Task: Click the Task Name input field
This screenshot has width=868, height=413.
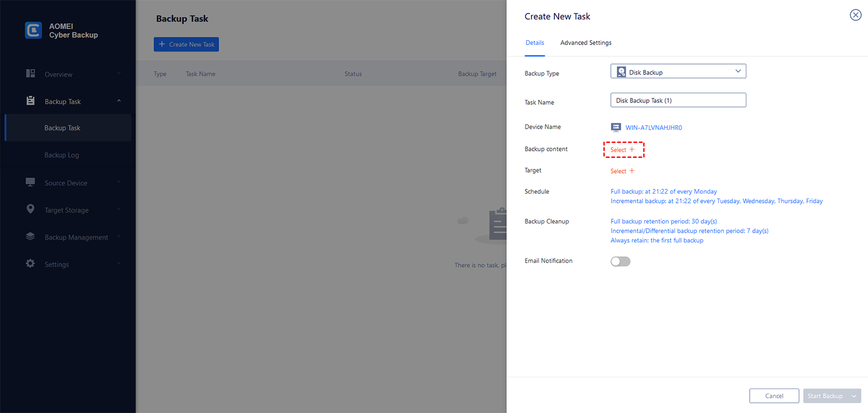Action: point(678,100)
